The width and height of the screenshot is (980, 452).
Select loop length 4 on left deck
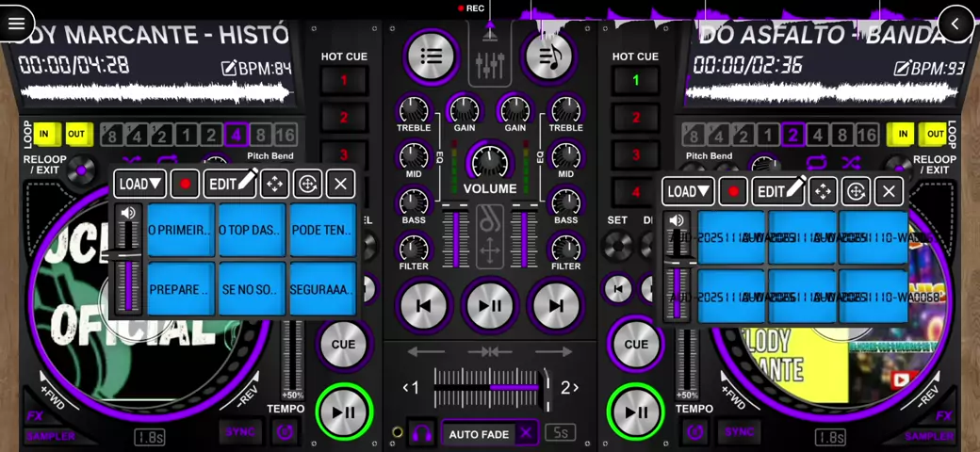coord(236,135)
